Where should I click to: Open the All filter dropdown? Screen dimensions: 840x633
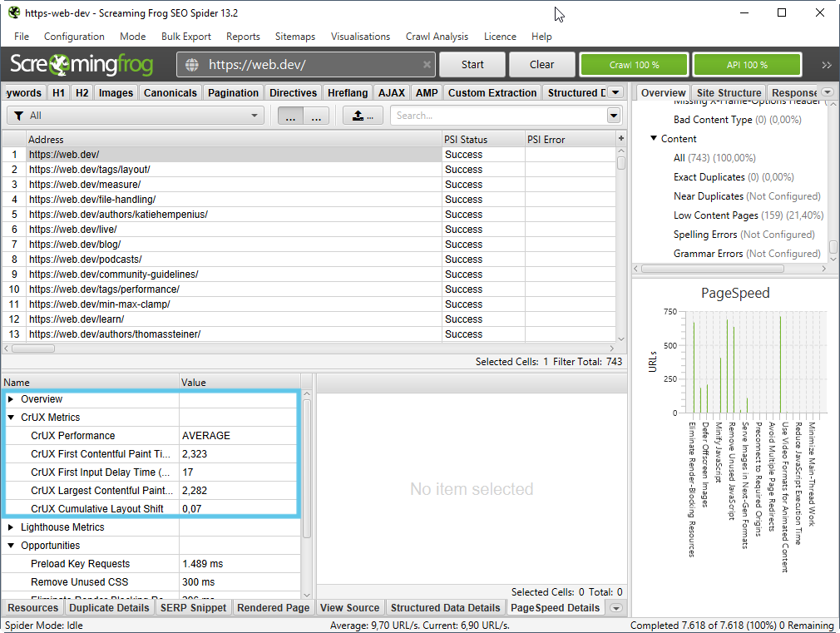(x=136, y=116)
